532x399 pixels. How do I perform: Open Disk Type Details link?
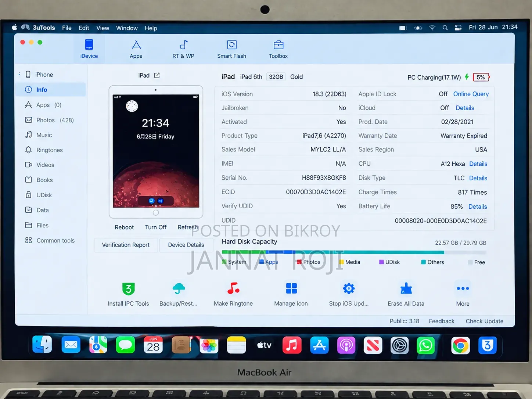[478, 178]
